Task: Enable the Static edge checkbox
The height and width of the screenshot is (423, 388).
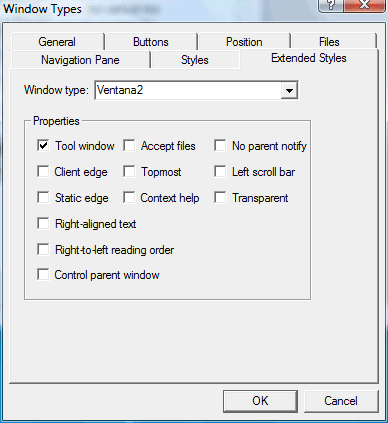Action: point(43,198)
